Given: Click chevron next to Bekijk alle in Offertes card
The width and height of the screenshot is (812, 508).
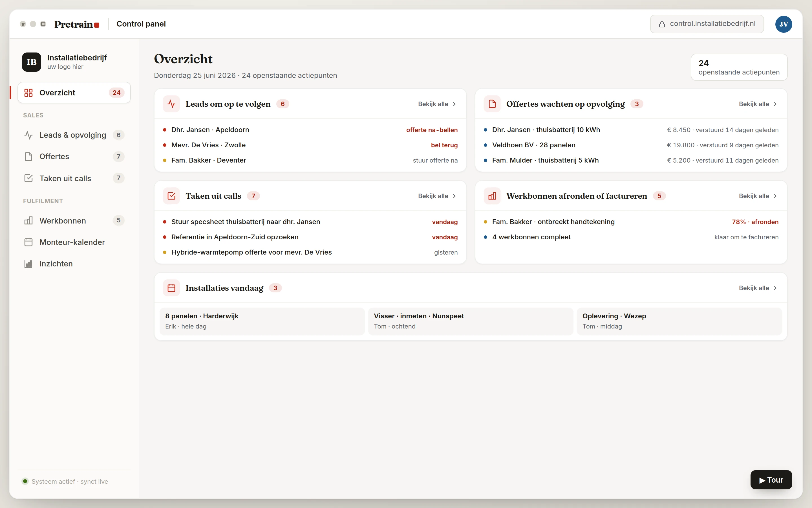Looking at the screenshot, I should [x=775, y=104].
